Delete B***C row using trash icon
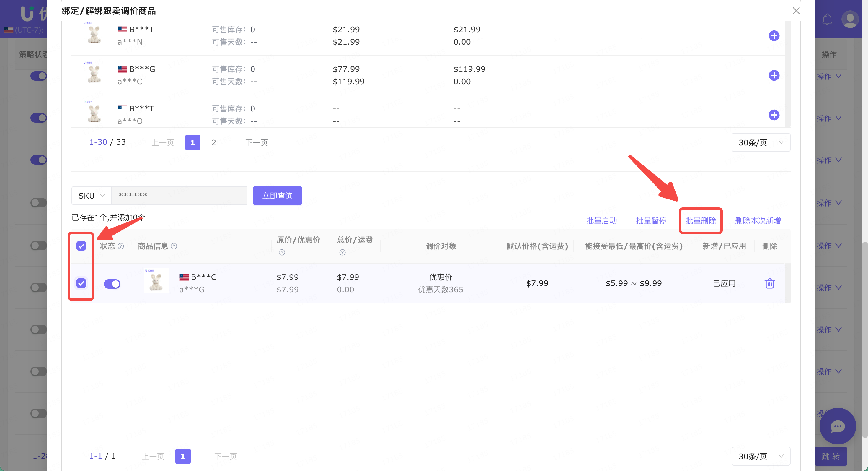This screenshot has height=471, width=868. click(769, 283)
